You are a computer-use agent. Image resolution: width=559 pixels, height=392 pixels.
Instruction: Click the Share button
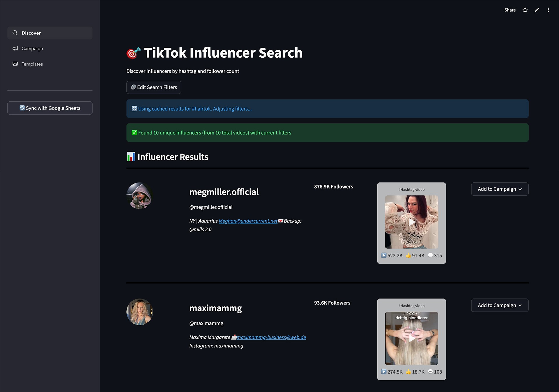coord(510,10)
